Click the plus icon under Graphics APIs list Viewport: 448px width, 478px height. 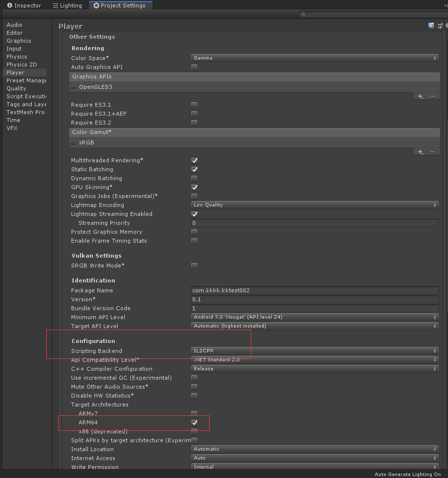click(x=420, y=96)
